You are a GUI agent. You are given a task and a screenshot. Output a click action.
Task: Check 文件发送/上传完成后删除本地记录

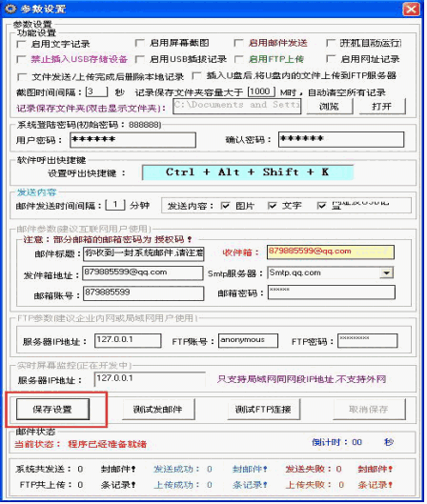click(x=22, y=77)
